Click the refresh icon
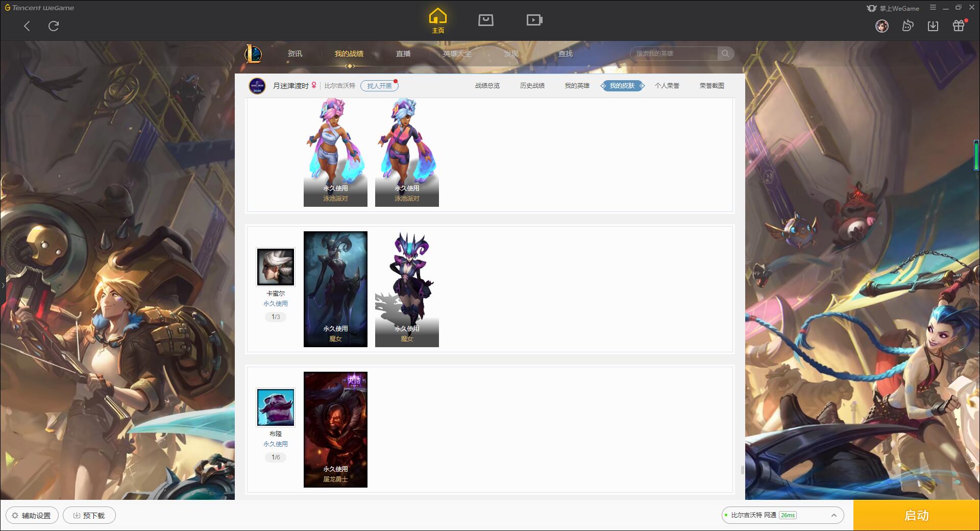Viewport: 980px width, 531px height. (54, 26)
